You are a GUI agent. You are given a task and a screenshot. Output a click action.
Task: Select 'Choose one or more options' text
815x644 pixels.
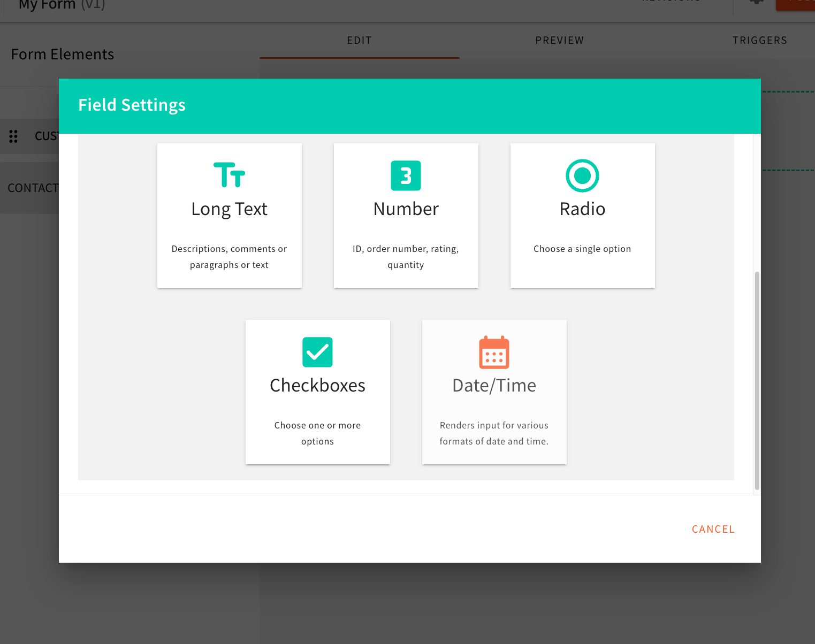(317, 433)
